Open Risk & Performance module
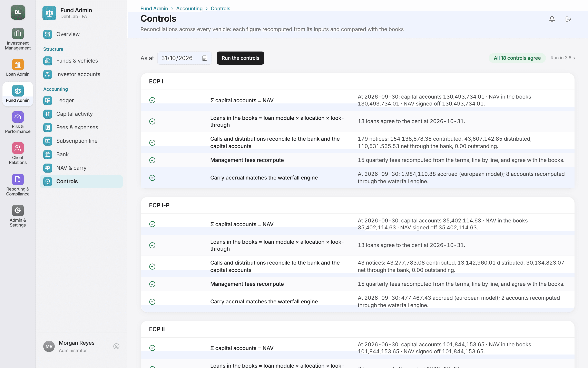Screen dimensions: 588x368 [x=18, y=122]
